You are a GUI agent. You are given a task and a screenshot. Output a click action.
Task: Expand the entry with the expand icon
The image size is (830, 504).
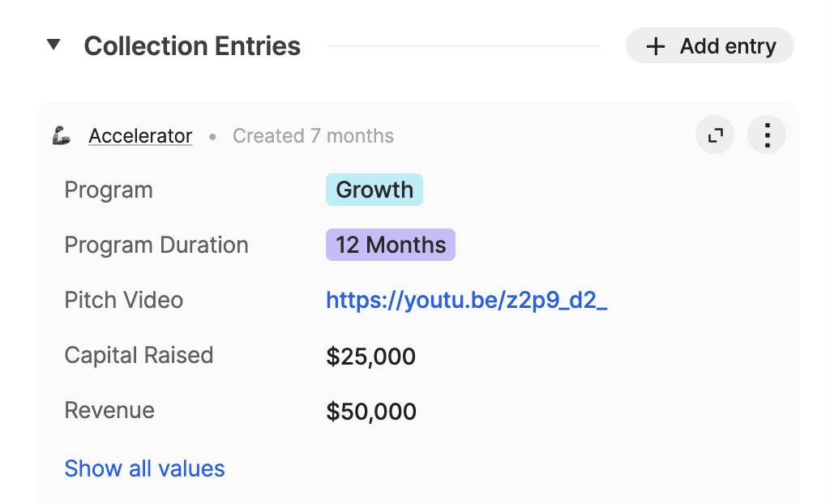tap(715, 135)
